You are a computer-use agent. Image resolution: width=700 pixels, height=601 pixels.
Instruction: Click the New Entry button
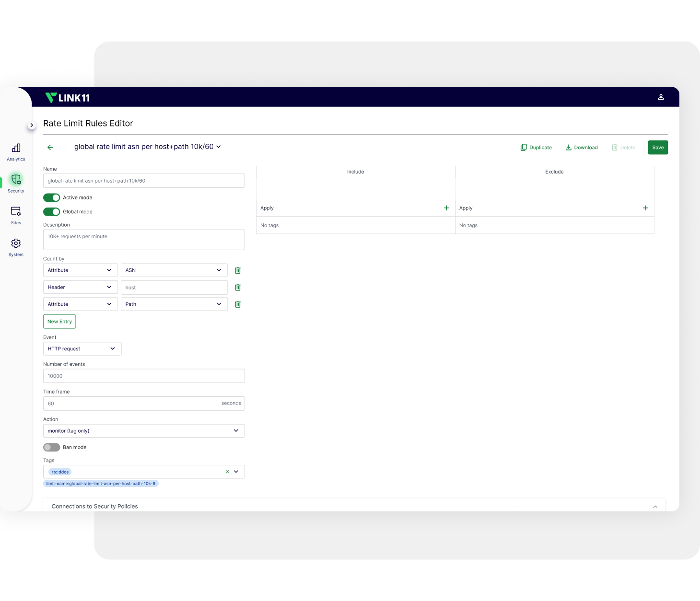pos(59,322)
